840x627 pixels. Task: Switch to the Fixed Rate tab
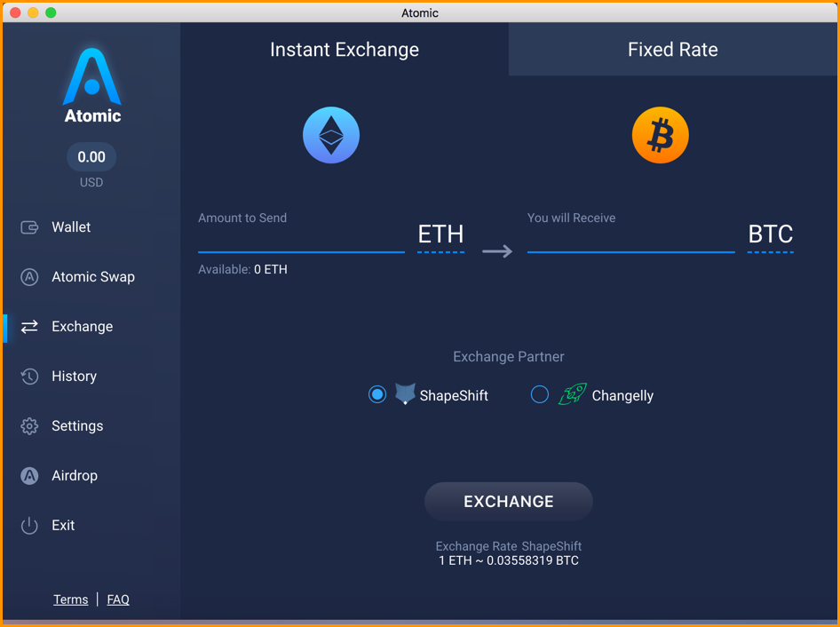coord(673,50)
